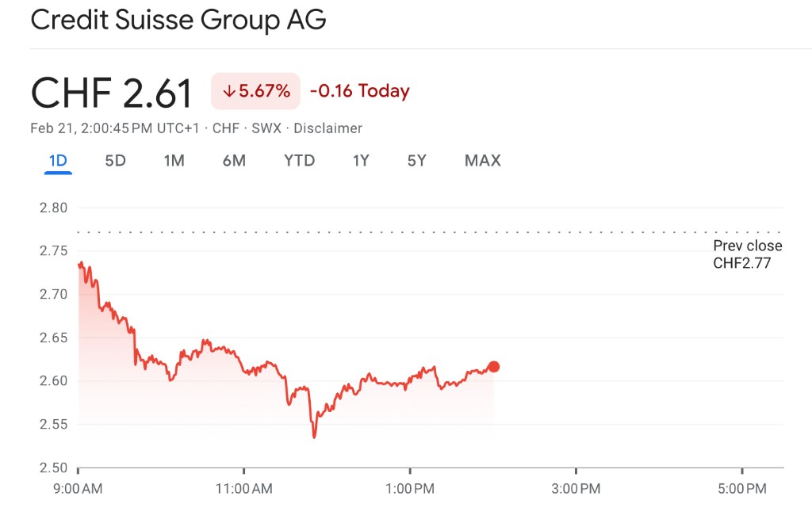
Task: Click the CHF 2.61 price value
Action: pyautogui.click(x=111, y=94)
